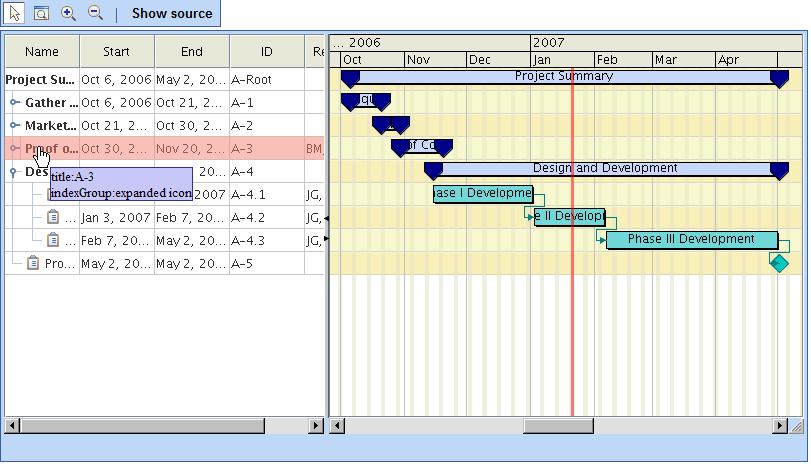Select the Phase III Development bar
This screenshot has width=811, height=467.
click(691, 240)
